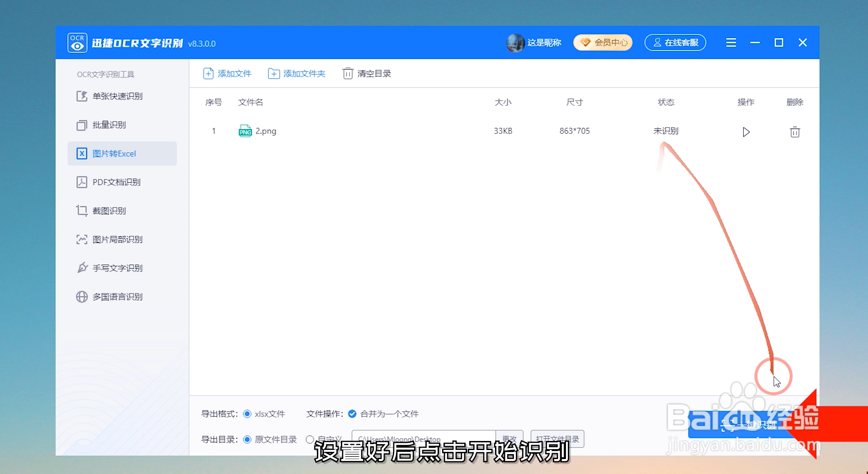Click the 未识别 status text
868x474 pixels.
coord(666,131)
